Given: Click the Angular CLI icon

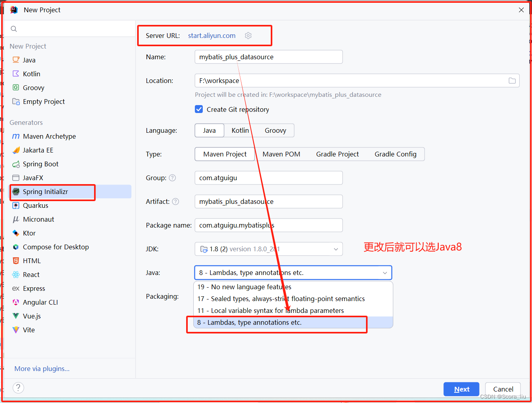Looking at the screenshot, I should click(x=16, y=302).
